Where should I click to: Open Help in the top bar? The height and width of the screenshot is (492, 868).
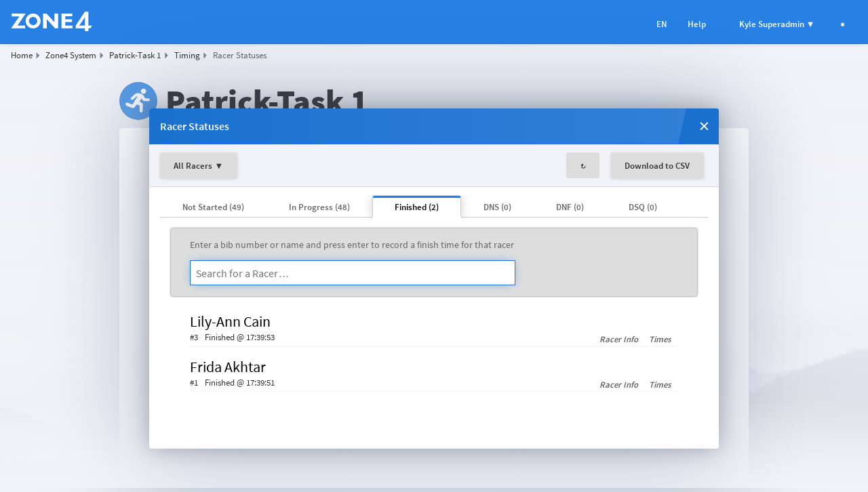[696, 24]
